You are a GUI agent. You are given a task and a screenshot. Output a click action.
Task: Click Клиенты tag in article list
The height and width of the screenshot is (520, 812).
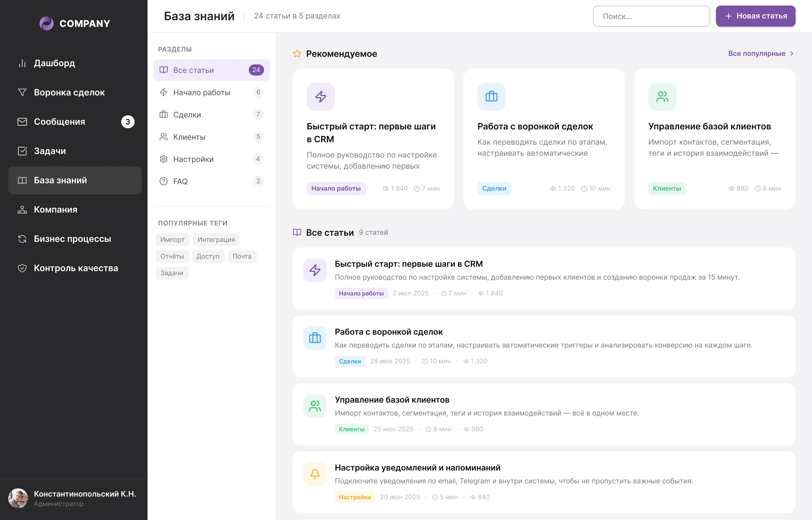352,429
